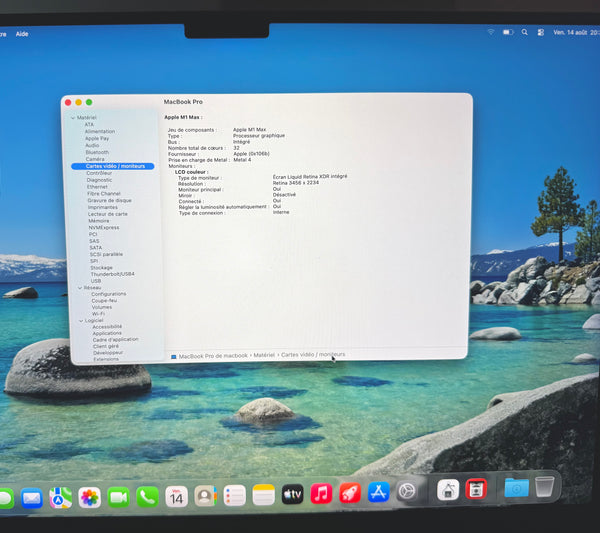Click the 'Retina 3456 x 2234' resolution value
600x533 pixels.
[x=296, y=183]
